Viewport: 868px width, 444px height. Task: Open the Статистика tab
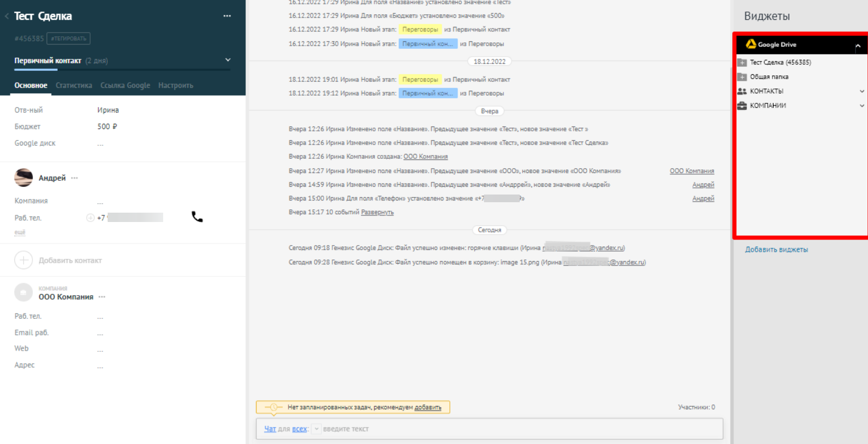(x=74, y=85)
